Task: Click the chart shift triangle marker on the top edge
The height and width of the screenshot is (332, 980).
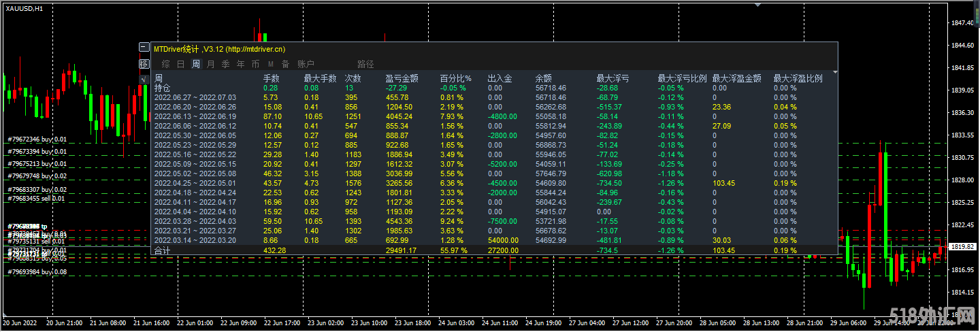Action: tap(757, 5)
